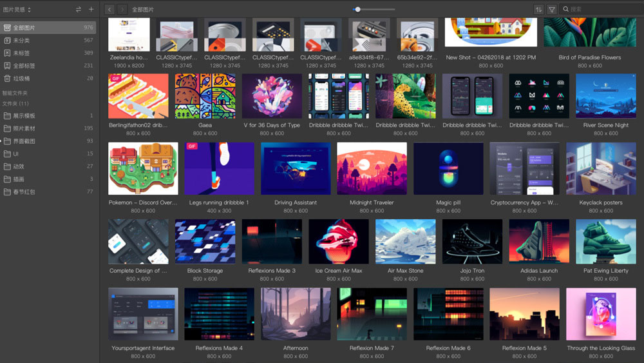
Task: Select the Bird of Paradise Flowers thumbnail
Action: click(590, 32)
